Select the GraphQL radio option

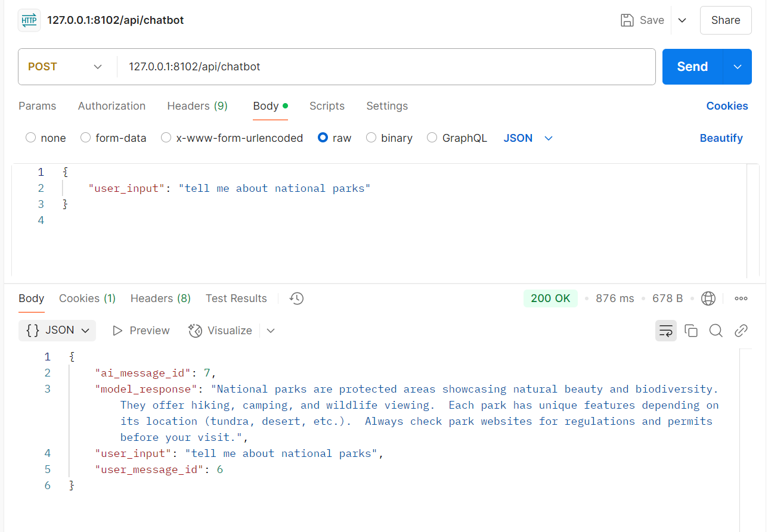click(432, 138)
